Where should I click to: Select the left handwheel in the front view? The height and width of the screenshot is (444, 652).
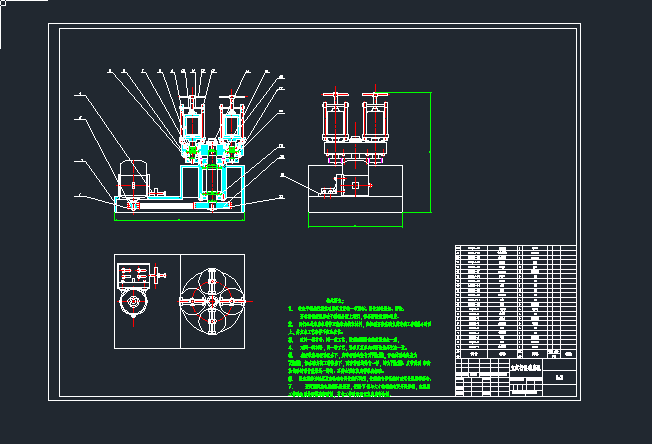point(192,98)
